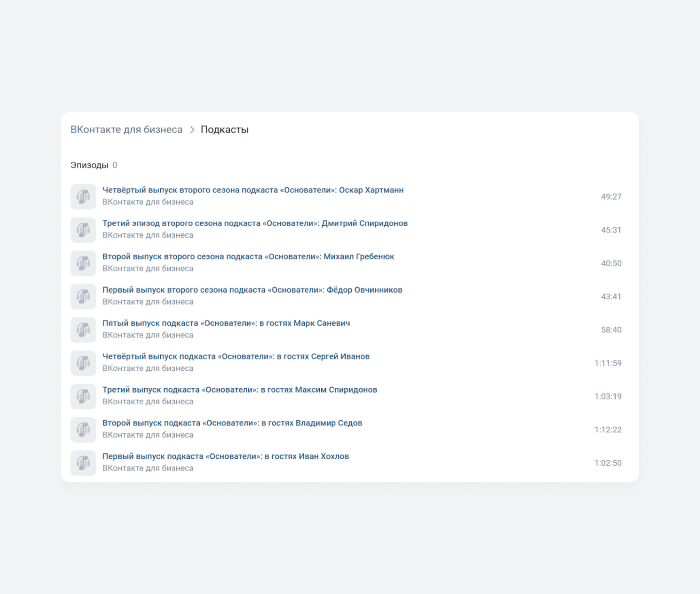700x594 pixels.
Task: Click podcast icon for Владимир Седов episode
Action: click(x=83, y=430)
